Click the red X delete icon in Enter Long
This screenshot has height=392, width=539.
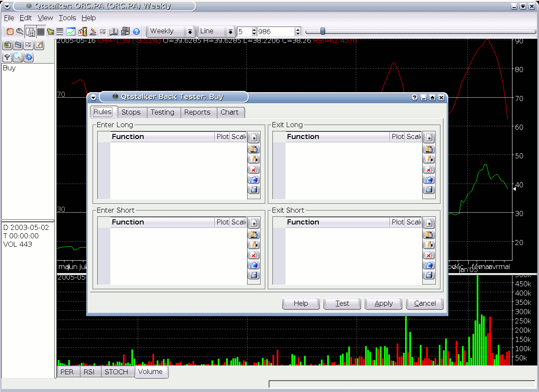tap(253, 169)
